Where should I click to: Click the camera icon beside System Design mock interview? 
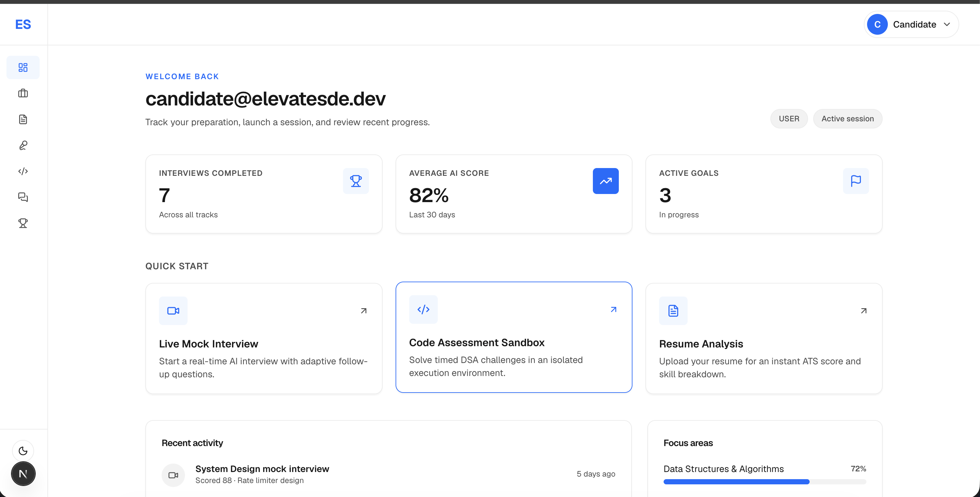(x=173, y=475)
